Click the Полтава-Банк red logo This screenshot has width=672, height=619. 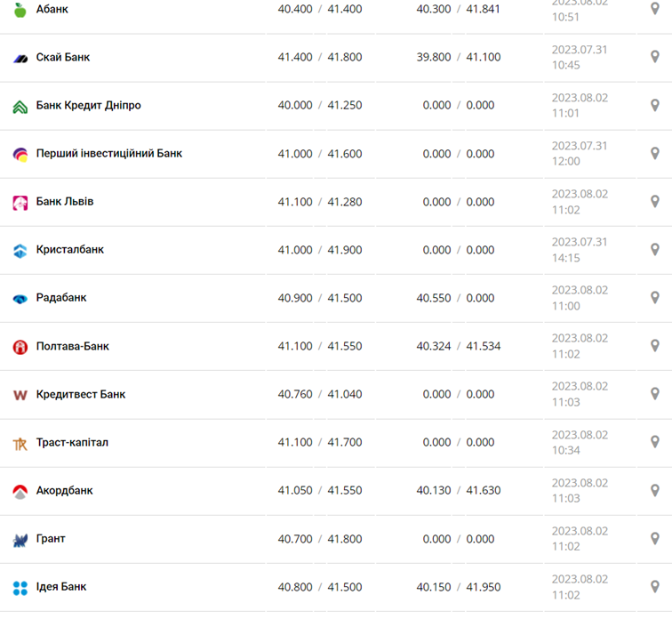pyautogui.click(x=20, y=347)
